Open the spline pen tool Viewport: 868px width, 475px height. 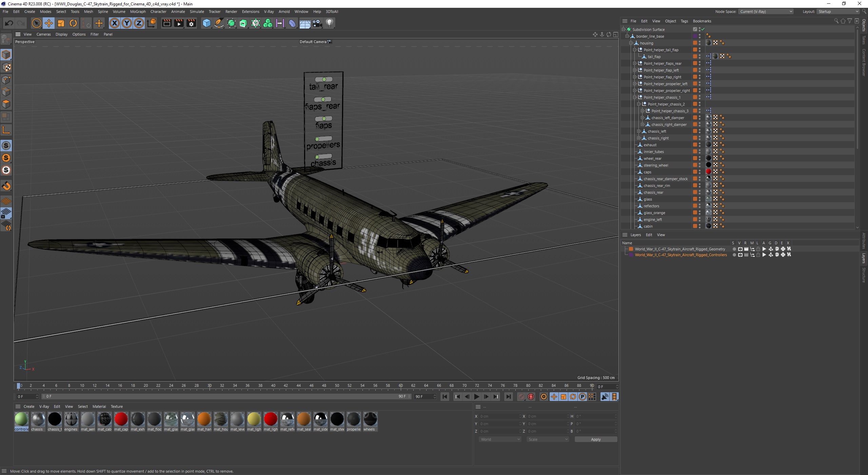(x=219, y=23)
